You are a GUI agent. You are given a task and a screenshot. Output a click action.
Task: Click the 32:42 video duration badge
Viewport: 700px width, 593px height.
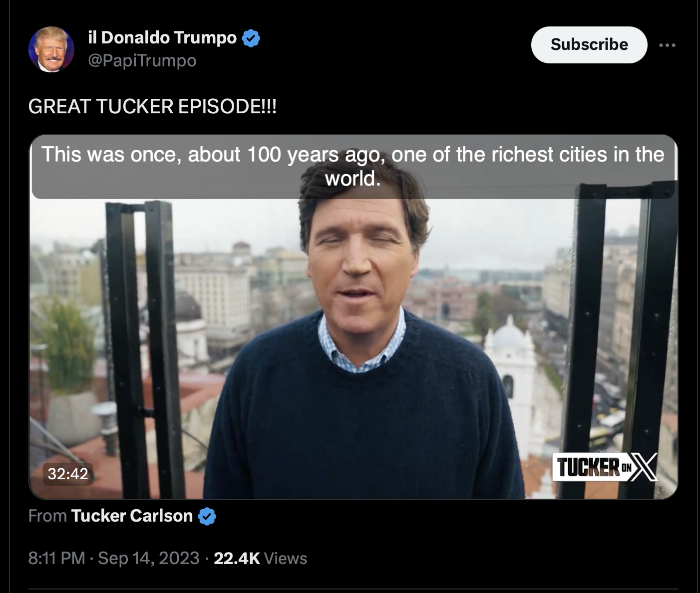click(68, 474)
